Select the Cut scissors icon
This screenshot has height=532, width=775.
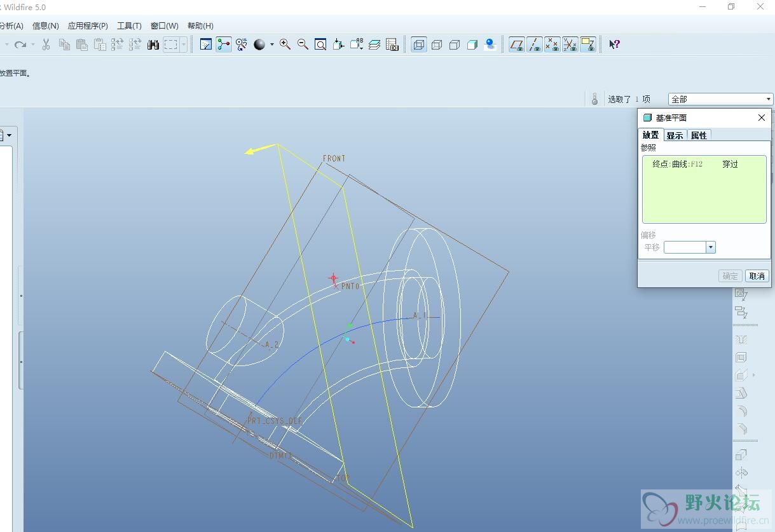tap(46, 44)
